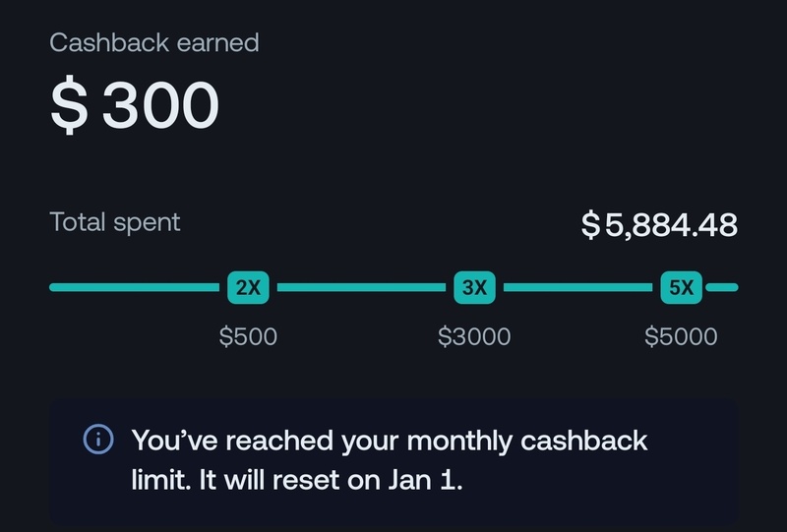The height and width of the screenshot is (532, 787).
Task: Click the $500 tier threshold label
Action: (248, 337)
